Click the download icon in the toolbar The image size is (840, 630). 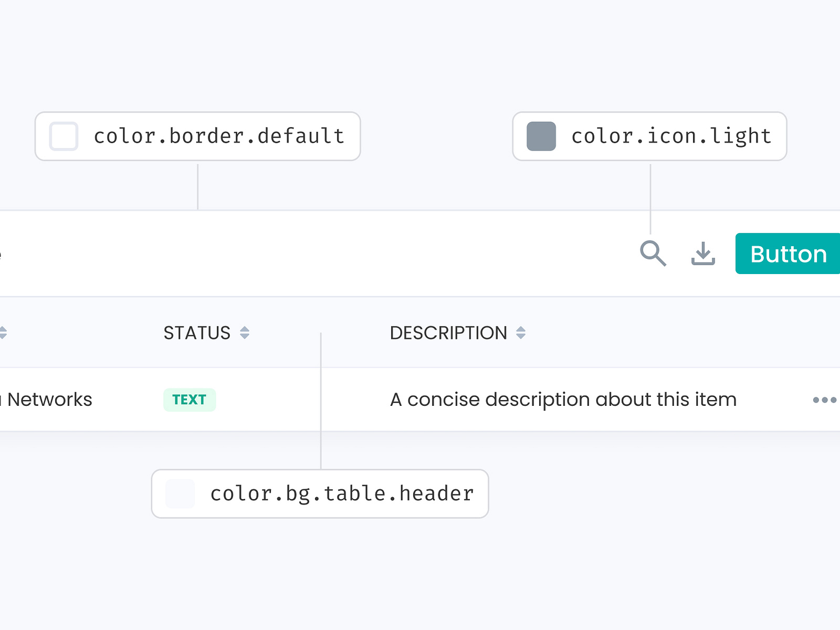point(703,254)
